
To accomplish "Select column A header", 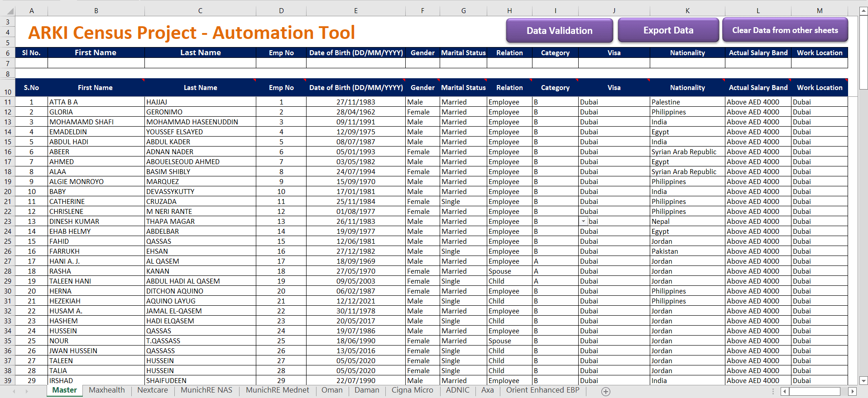I will (x=32, y=11).
